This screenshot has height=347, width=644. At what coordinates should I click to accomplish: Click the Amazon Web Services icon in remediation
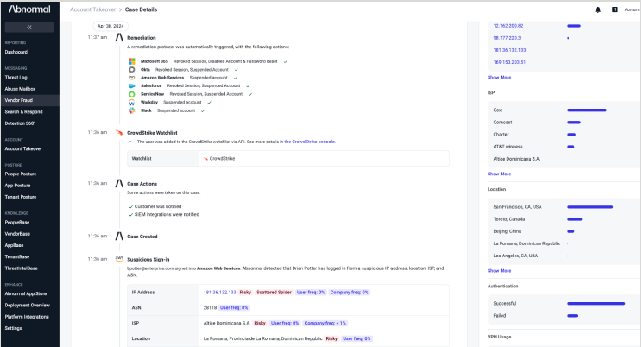tap(132, 78)
